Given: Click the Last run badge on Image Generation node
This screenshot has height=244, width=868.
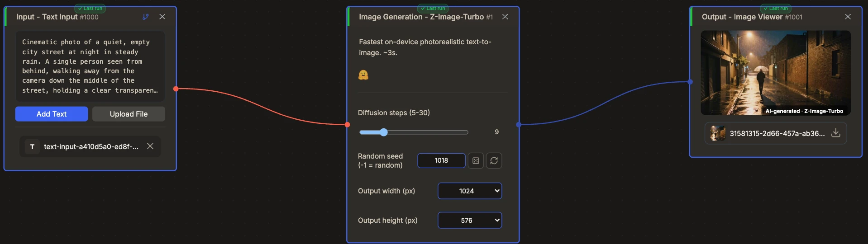Looking at the screenshot, I should click(433, 8).
